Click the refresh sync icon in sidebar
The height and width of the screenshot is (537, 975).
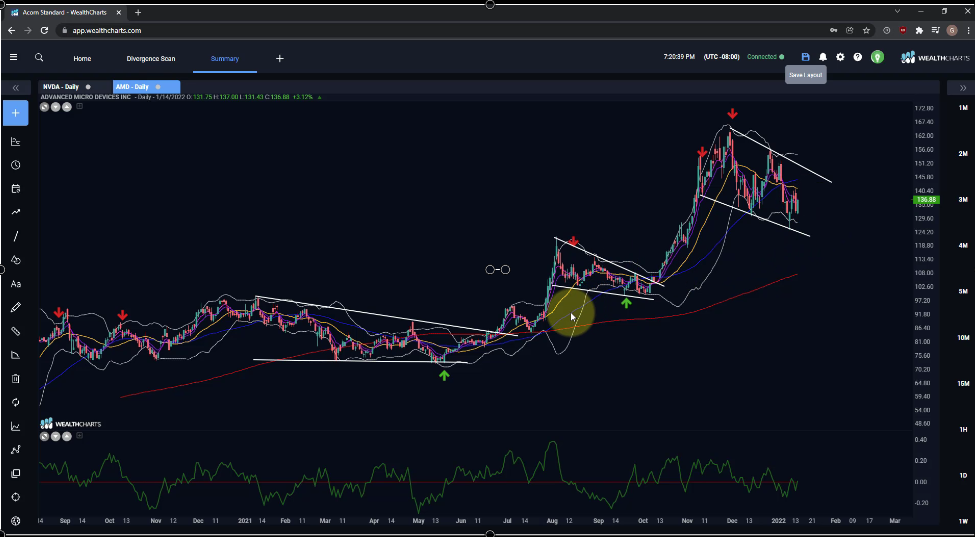pos(16,402)
